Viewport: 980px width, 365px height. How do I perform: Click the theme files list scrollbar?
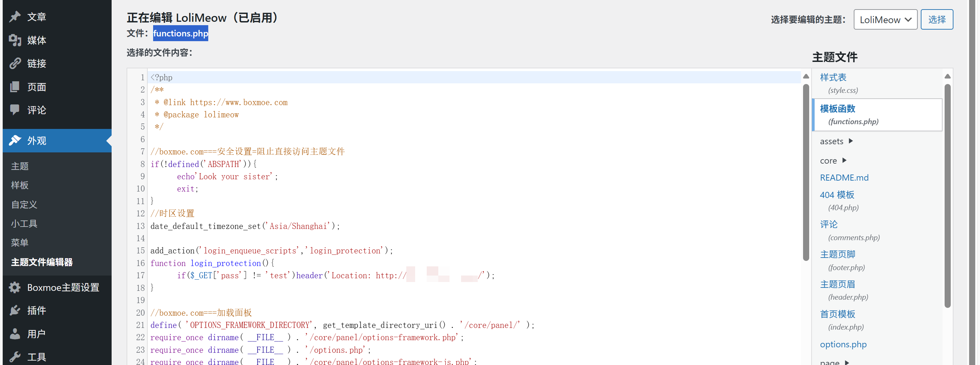coord(947,196)
